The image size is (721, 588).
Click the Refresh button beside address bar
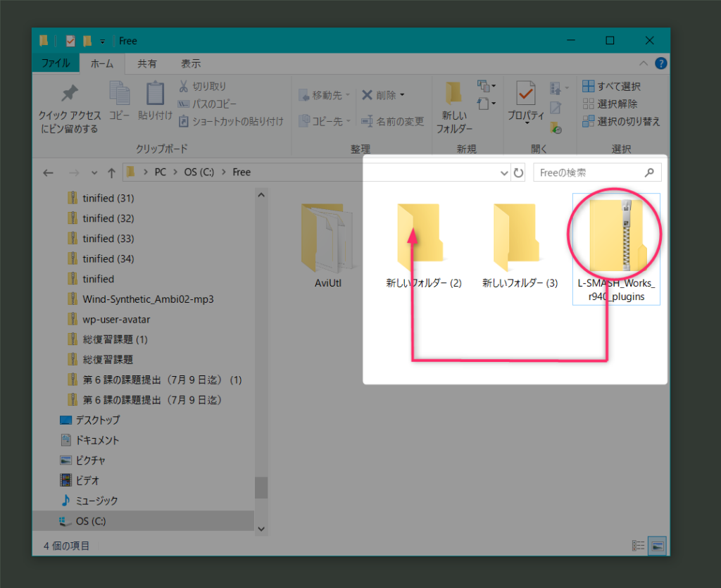pyautogui.click(x=518, y=173)
